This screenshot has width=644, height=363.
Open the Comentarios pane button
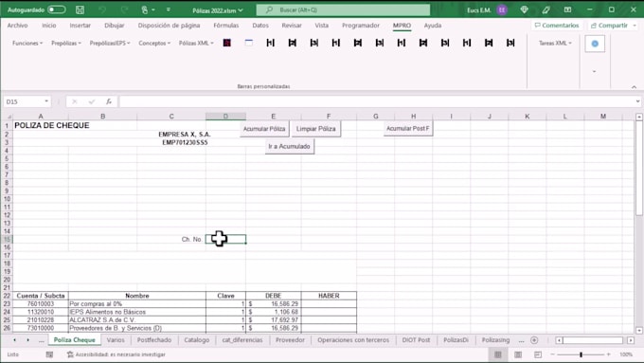click(557, 26)
